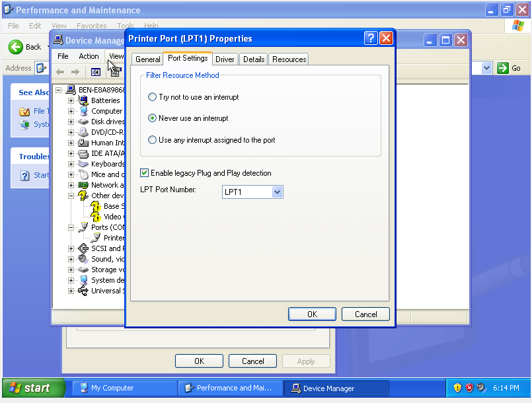Open the LPT Port Number dropdown

(x=277, y=192)
